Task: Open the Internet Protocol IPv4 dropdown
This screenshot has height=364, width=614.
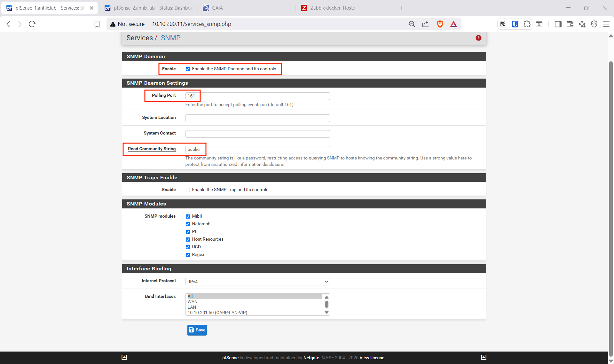Action: click(x=257, y=282)
